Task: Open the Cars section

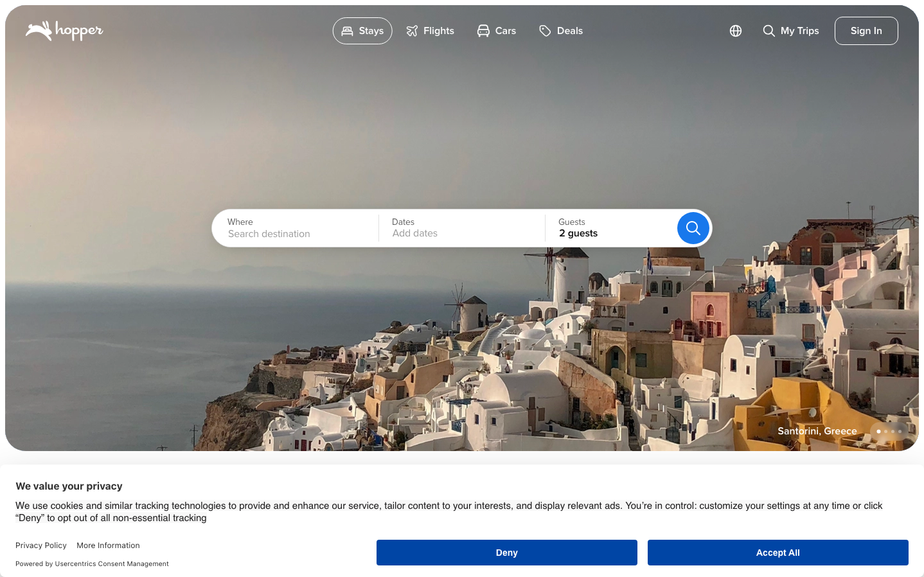Action: [x=496, y=31]
